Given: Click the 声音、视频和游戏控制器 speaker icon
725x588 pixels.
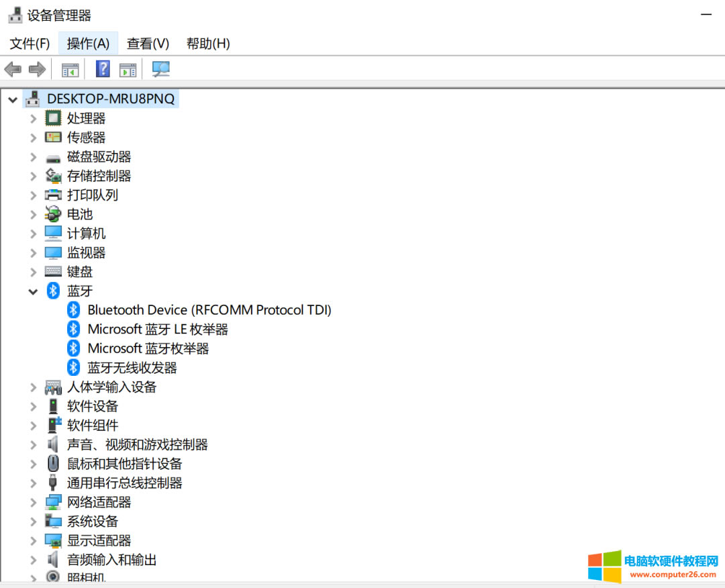Looking at the screenshot, I should coord(53,444).
